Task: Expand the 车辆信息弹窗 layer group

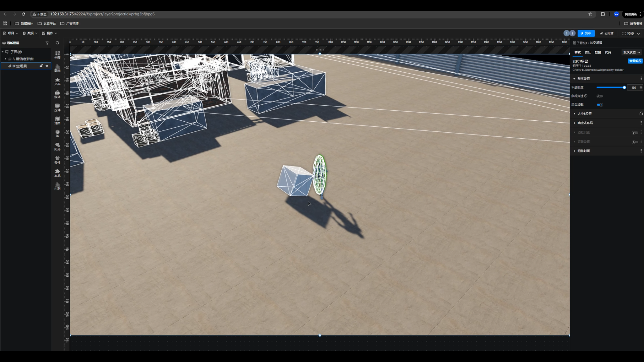Action: [x=6, y=59]
